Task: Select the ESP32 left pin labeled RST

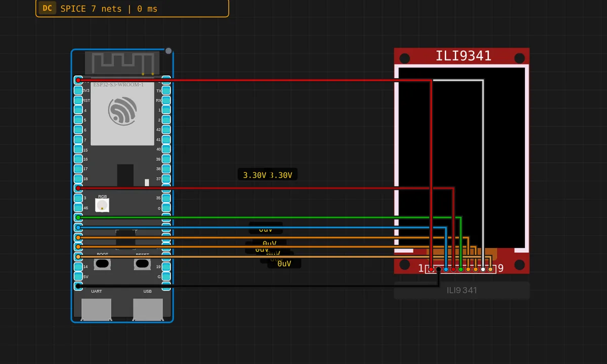Action: [x=78, y=100]
